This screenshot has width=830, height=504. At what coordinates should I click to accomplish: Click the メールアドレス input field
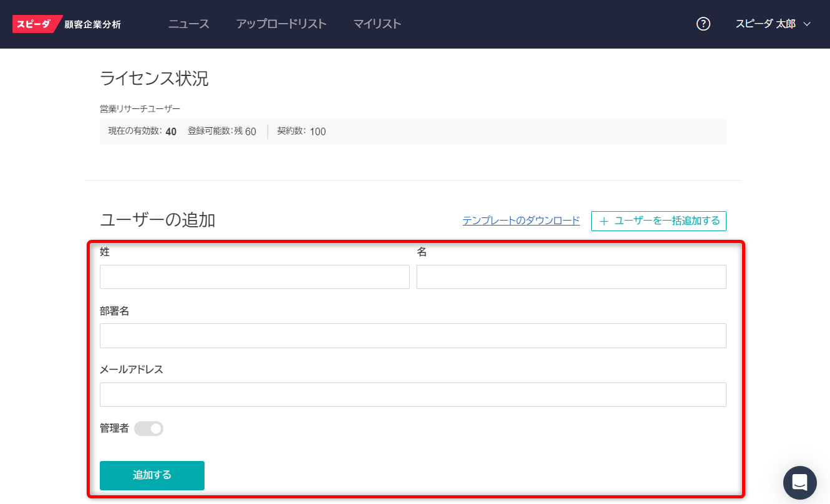(x=413, y=394)
